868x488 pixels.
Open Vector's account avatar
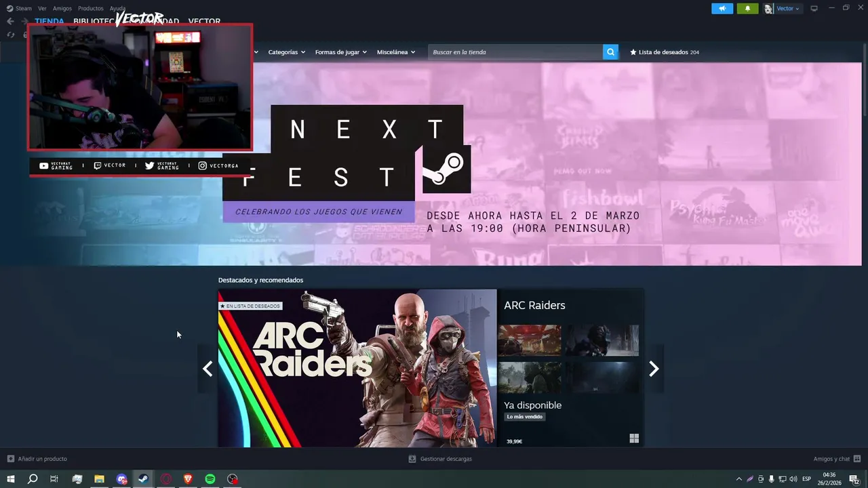click(x=768, y=8)
